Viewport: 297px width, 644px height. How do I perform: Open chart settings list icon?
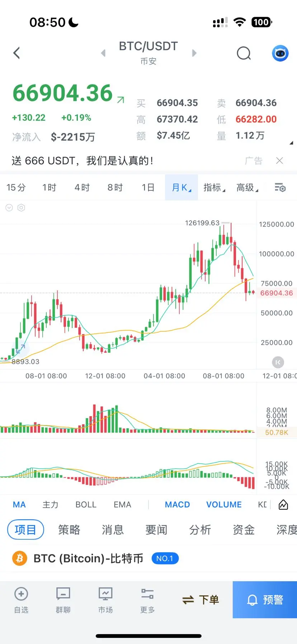coord(280,188)
